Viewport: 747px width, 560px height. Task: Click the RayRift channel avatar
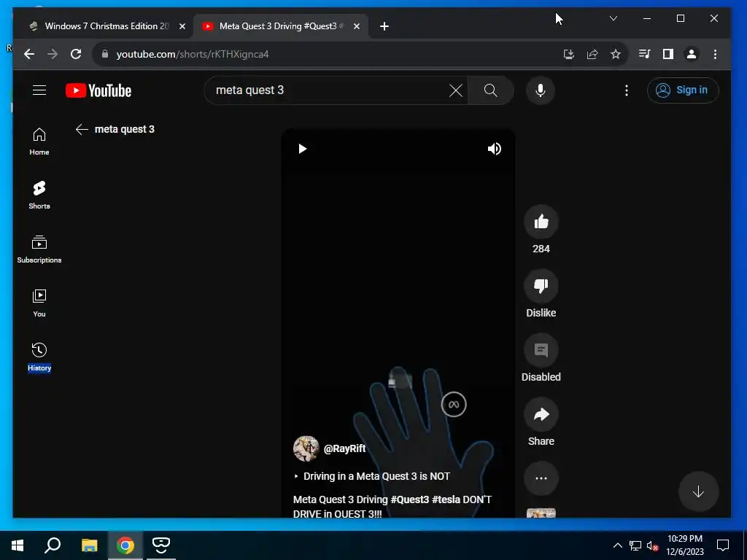pyautogui.click(x=306, y=448)
